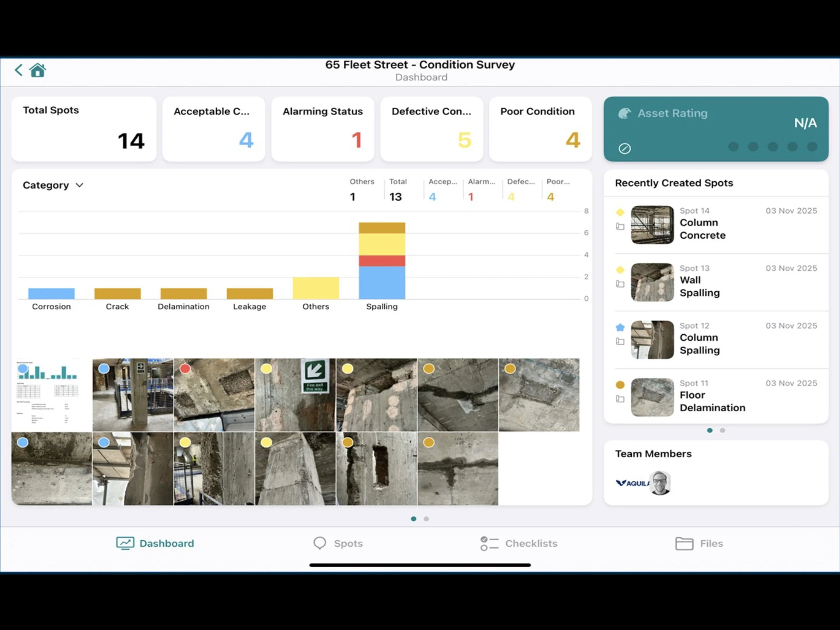Open the Files tab
The height and width of the screenshot is (630, 840).
pos(699,543)
